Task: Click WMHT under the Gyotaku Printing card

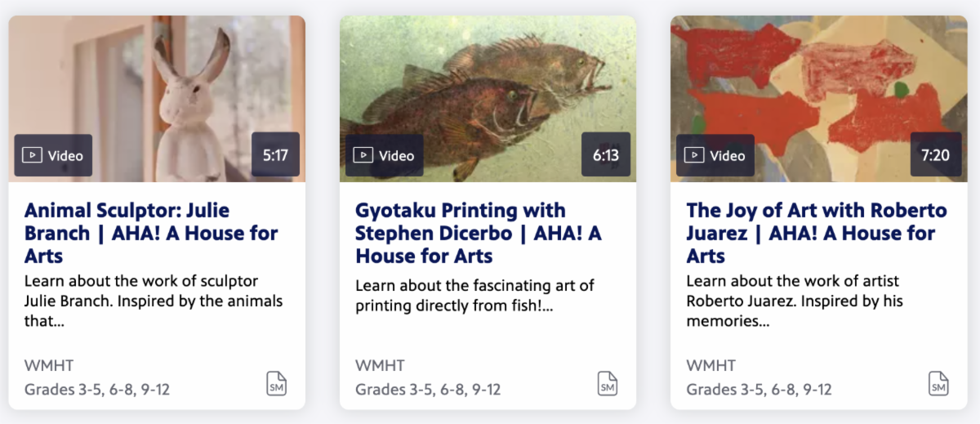Action: click(x=380, y=365)
